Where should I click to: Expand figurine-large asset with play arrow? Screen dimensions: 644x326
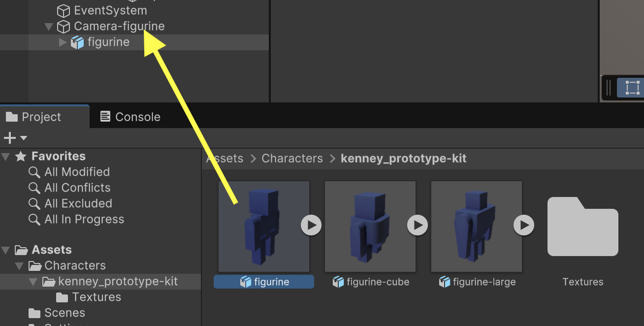tap(524, 225)
